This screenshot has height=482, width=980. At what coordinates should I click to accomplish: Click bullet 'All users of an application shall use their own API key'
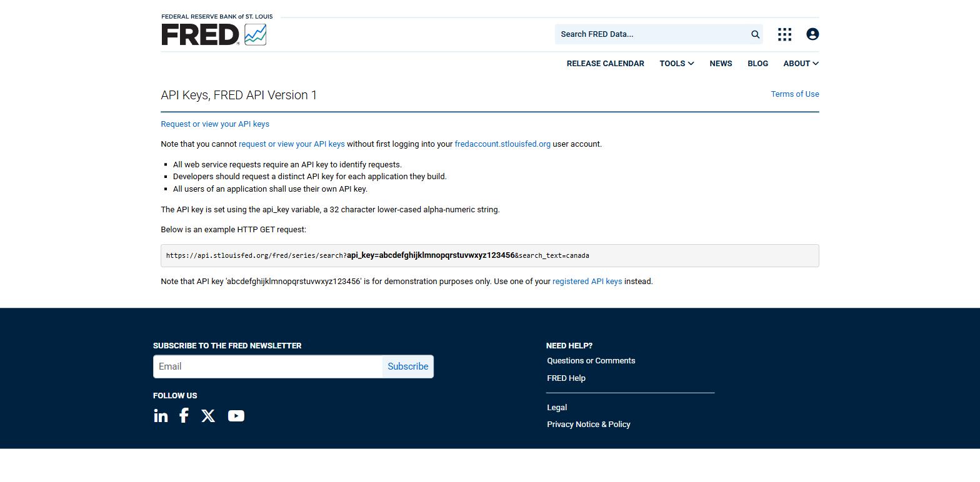[x=270, y=189]
